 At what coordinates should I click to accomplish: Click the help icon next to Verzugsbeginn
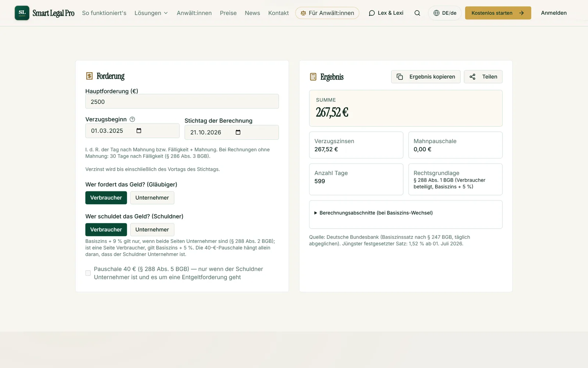132,119
